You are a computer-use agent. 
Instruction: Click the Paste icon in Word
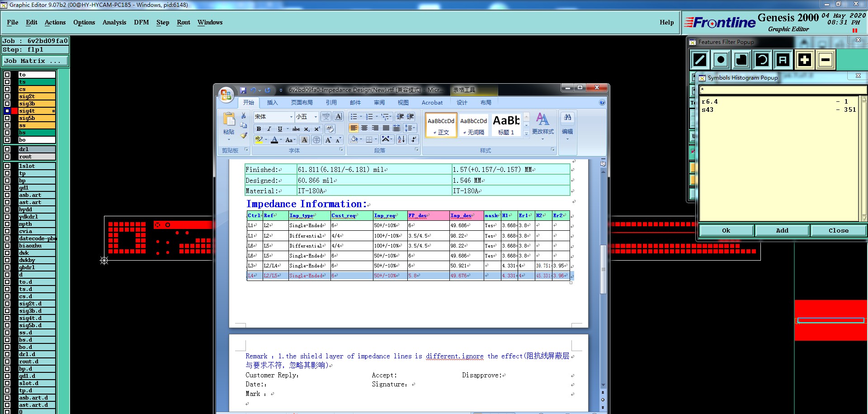click(229, 119)
